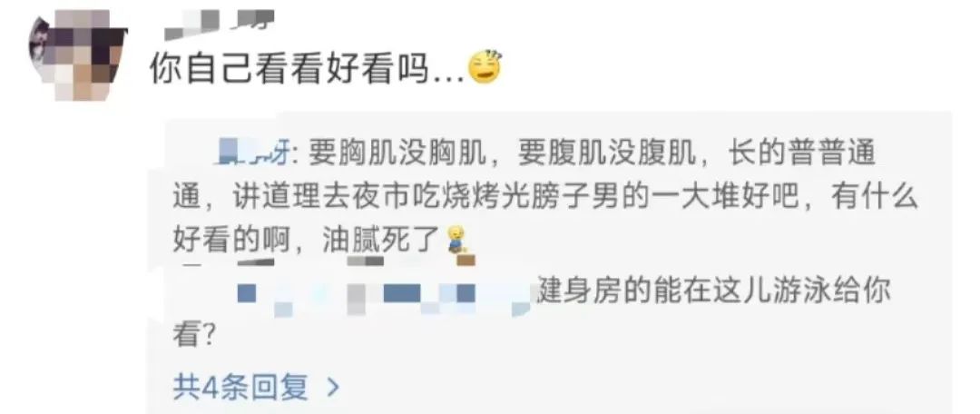
Task: Tap the sweat-smile emoji after 好看吗
Action: [485, 68]
